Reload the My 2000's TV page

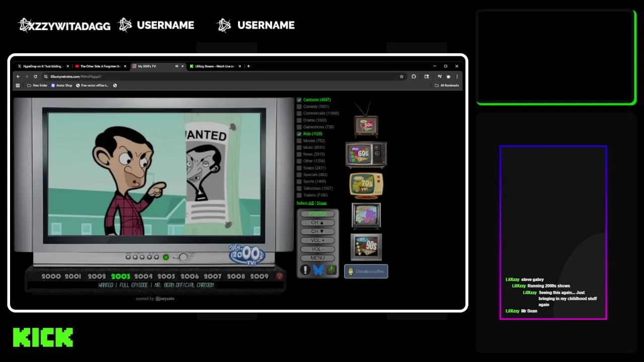[35, 76]
